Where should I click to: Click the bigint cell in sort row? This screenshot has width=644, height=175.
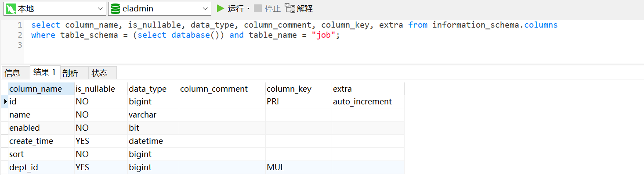point(153,154)
